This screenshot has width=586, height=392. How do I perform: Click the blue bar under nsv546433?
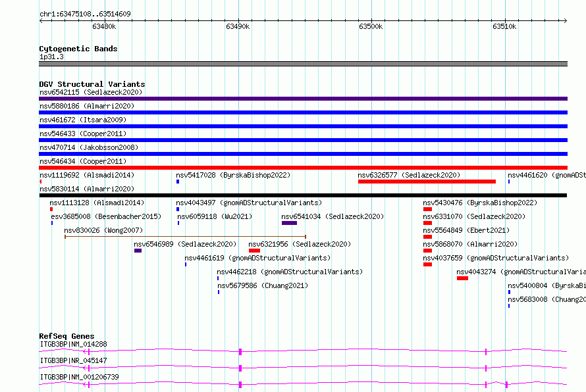[303, 140]
